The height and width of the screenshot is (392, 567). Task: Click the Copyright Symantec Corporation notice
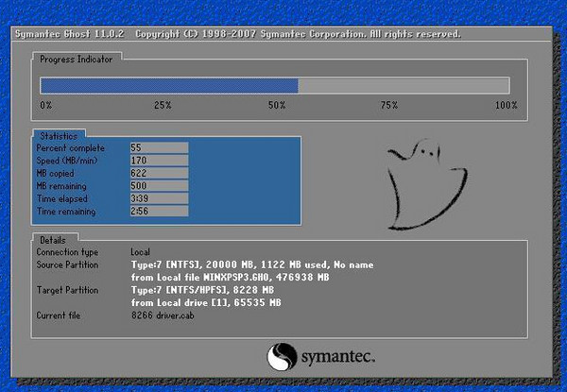click(298, 34)
